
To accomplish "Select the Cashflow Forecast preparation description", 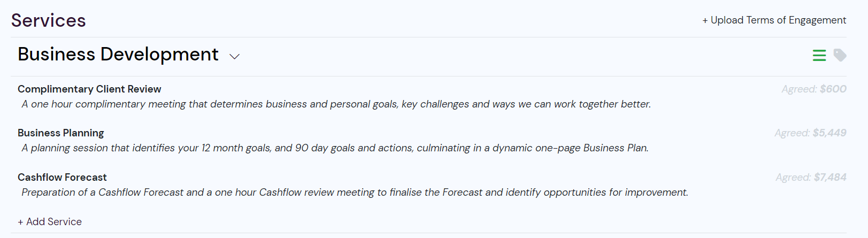I will (355, 192).
